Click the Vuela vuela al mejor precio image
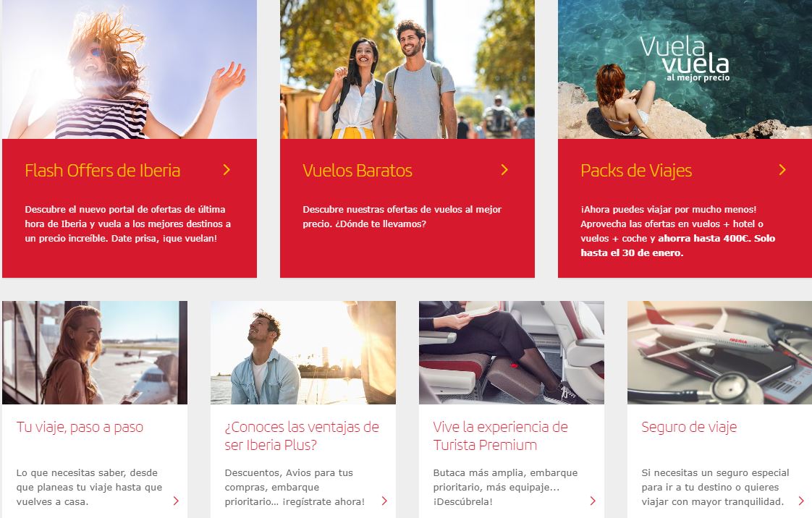Image resolution: width=812 pixels, height=518 pixels. click(685, 69)
